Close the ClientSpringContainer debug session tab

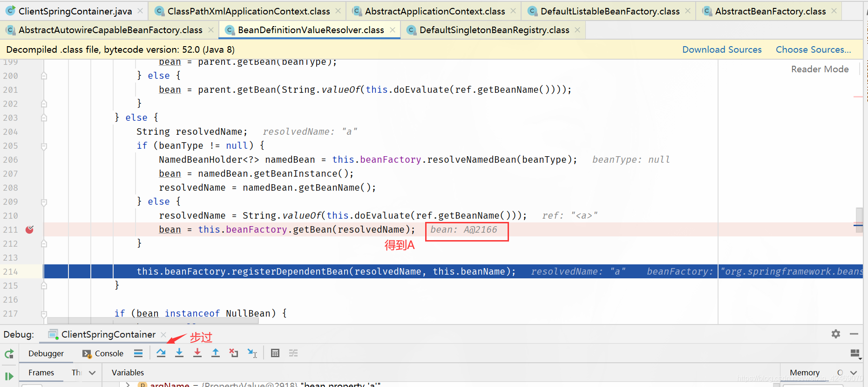click(x=163, y=334)
